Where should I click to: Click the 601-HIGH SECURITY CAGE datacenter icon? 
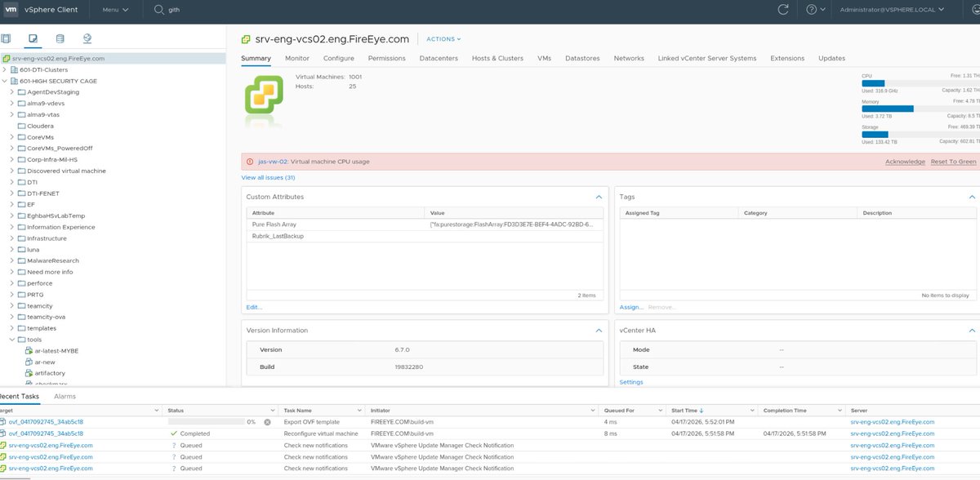15,81
